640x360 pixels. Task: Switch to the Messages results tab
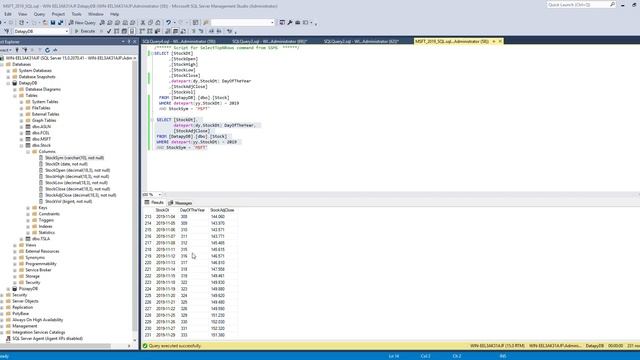point(180,203)
